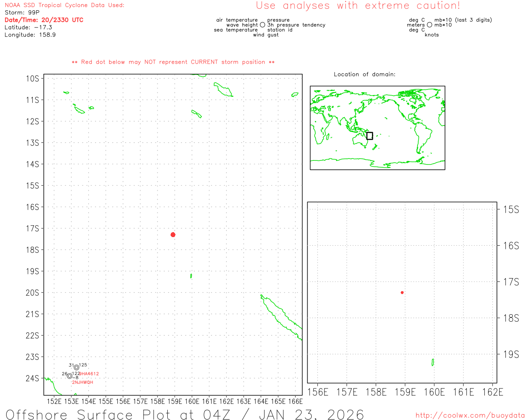Click the Date/Time 20/2330 UTC text
525x420 pixels.
tap(44, 20)
